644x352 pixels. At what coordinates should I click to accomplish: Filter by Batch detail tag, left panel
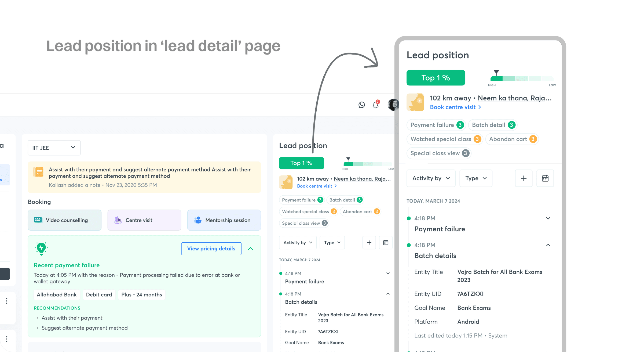coord(345,200)
